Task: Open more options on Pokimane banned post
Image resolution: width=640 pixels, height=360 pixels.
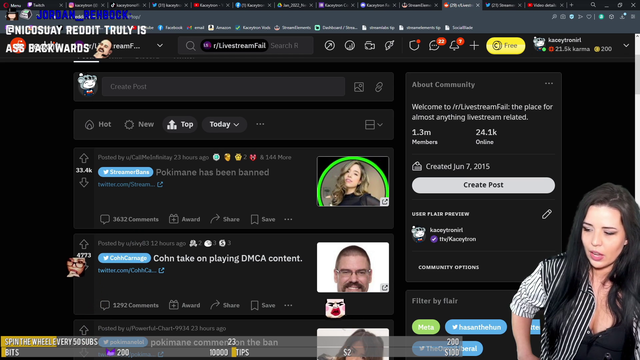Action: click(x=288, y=219)
